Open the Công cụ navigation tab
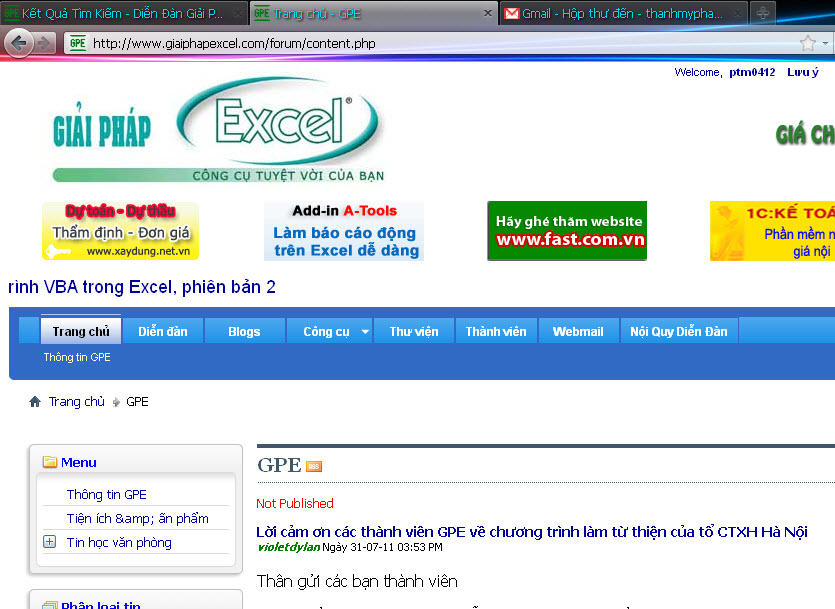Viewport: 835px width, 609px height. (326, 331)
